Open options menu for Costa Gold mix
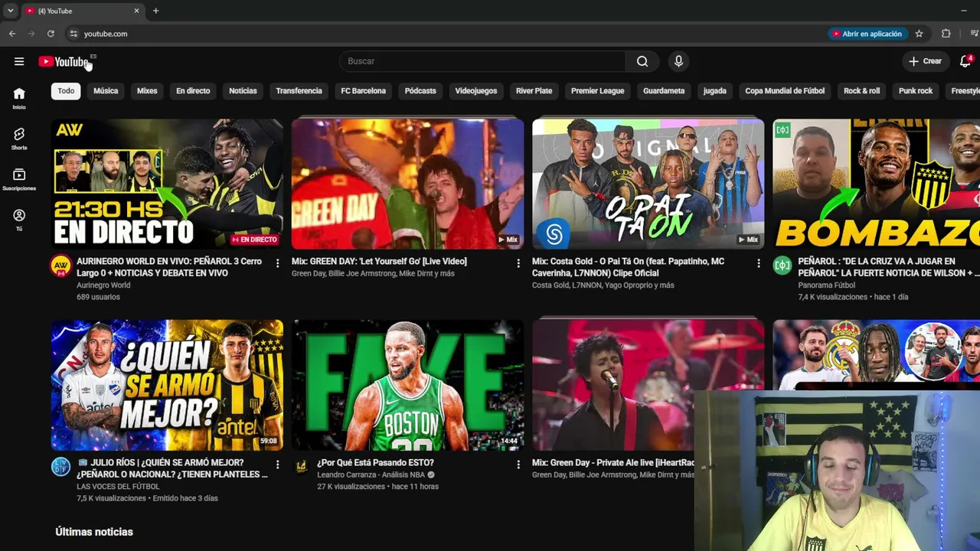This screenshot has width=980, height=551. tap(759, 263)
